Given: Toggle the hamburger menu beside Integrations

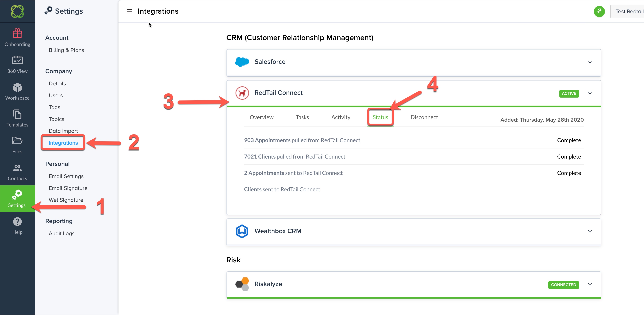Looking at the screenshot, I should tap(129, 11).
